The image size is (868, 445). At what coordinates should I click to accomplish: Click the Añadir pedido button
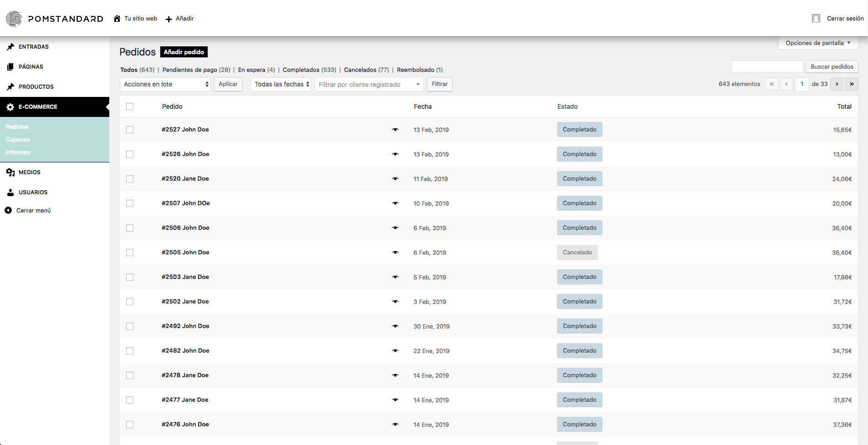(184, 52)
